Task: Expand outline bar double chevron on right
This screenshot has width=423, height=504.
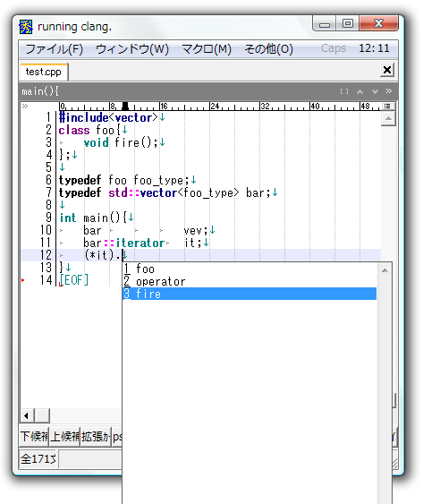Action: [x=389, y=91]
